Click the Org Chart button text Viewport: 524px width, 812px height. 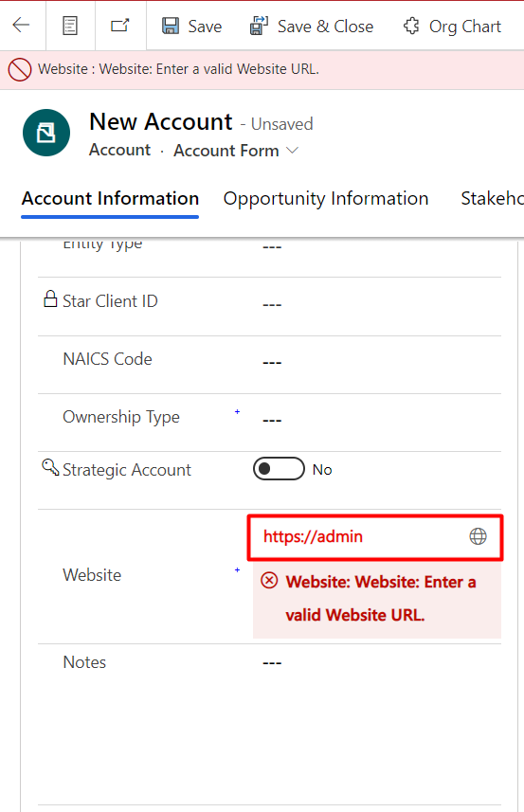(x=465, y=27)
